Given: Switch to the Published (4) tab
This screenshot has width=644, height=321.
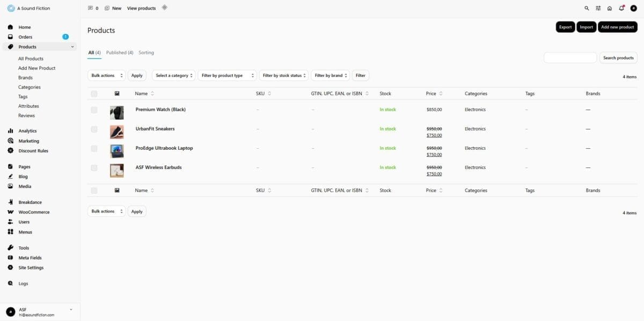Looking at the screenshot, I should 120,53.
